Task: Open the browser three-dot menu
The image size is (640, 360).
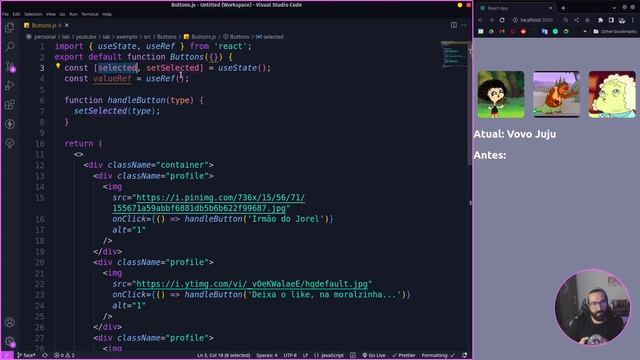Action: coord(633,20)
